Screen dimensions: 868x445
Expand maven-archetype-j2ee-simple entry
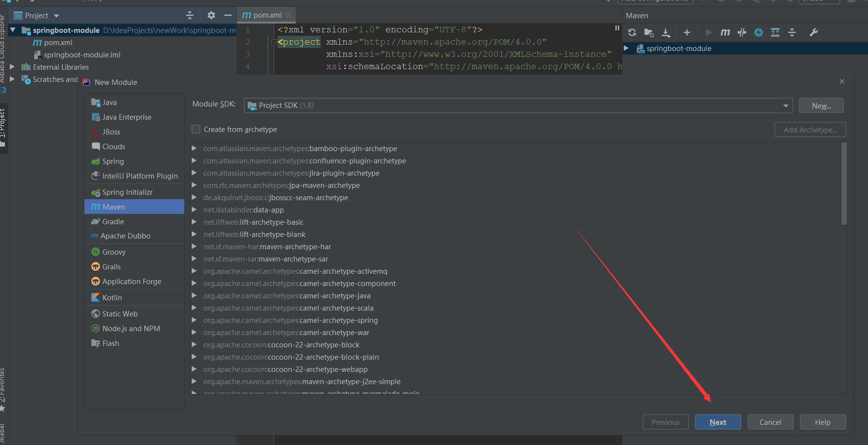click(x=194, y=381)
